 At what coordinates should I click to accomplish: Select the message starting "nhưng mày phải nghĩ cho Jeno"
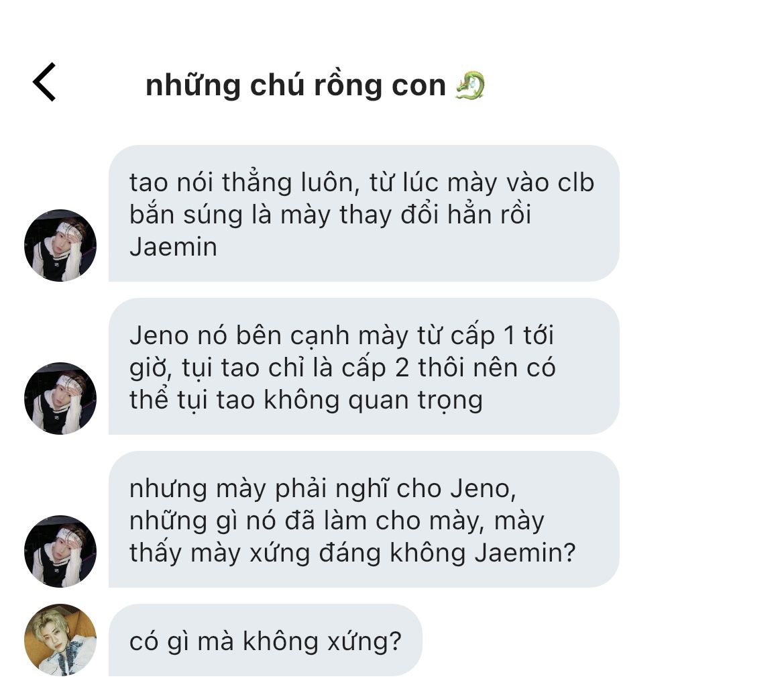[x=364, y=519]
